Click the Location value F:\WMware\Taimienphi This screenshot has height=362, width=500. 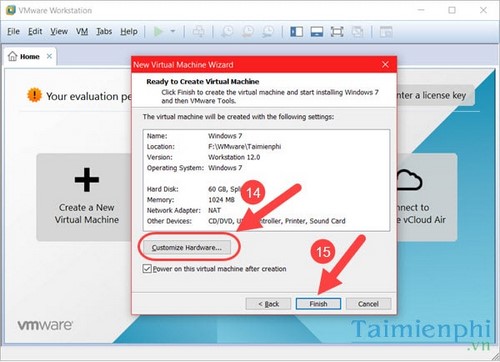tap(245, 146)
